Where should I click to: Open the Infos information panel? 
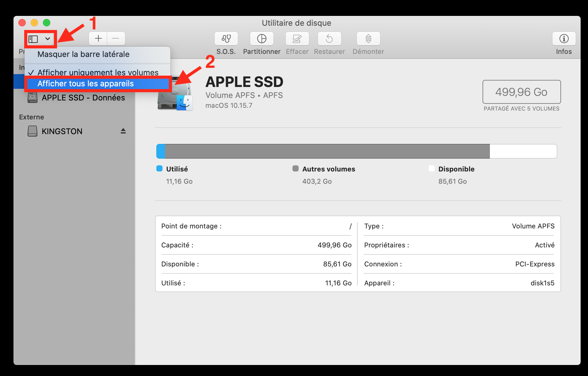pyautogui.click(x=564, y=39)
